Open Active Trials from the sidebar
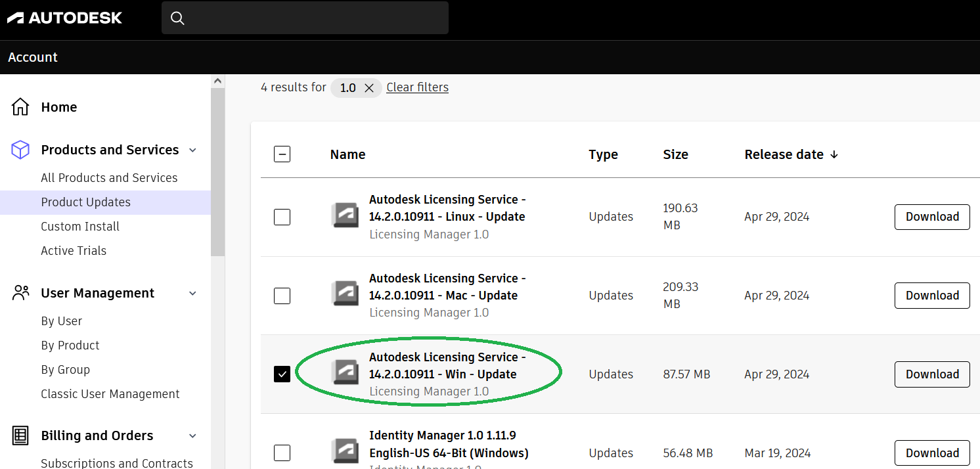The image size is (980, 469). 74,250
